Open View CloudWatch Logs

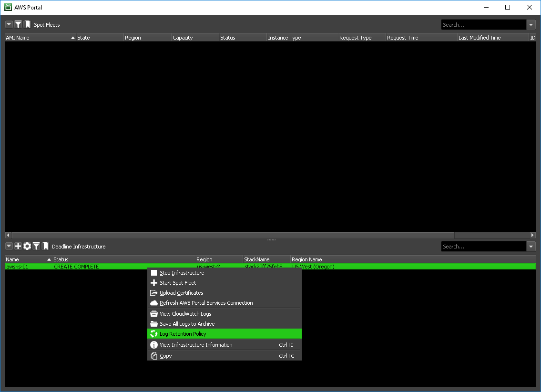coord(185,314)
